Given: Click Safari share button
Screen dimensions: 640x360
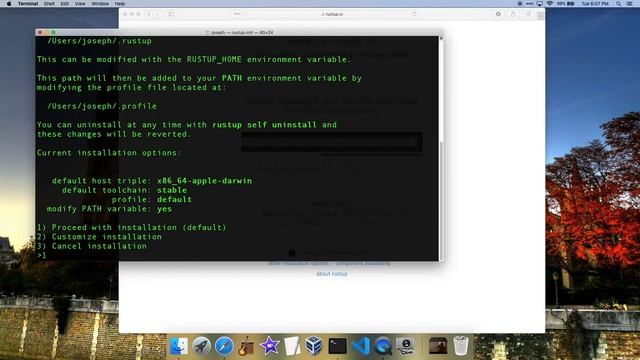Looking at the screenshot, I should click(513, 14).
